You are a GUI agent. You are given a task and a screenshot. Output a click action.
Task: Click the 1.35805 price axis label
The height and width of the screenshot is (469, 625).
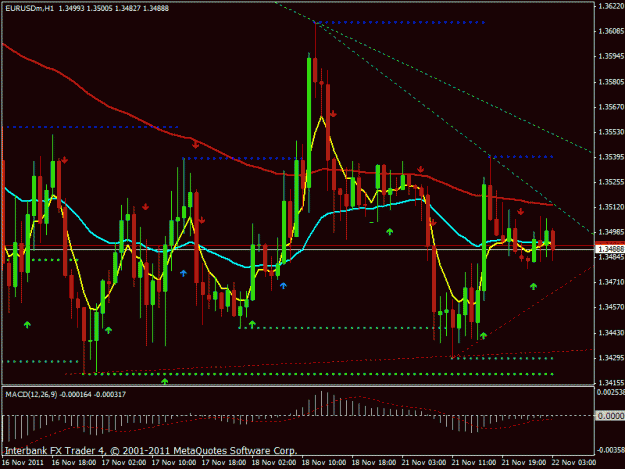(x=611, y=82)
